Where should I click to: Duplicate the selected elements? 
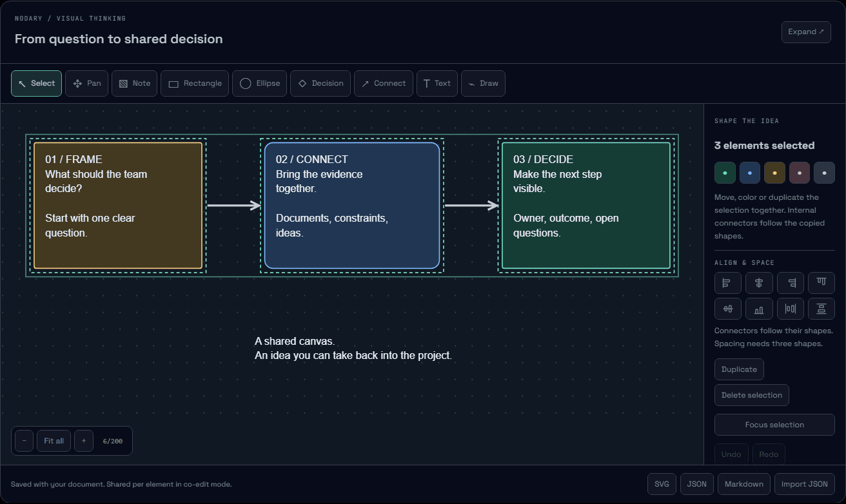click(739, 369)
